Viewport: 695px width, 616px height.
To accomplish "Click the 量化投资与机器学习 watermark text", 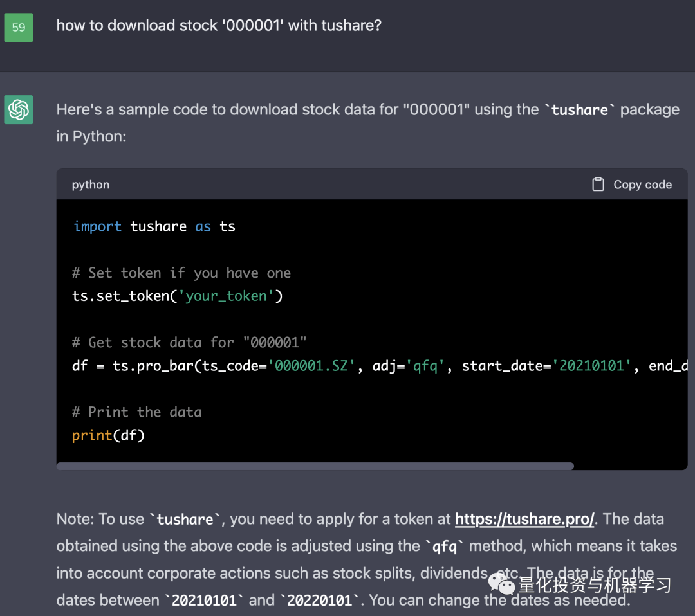I will [595, 584].
